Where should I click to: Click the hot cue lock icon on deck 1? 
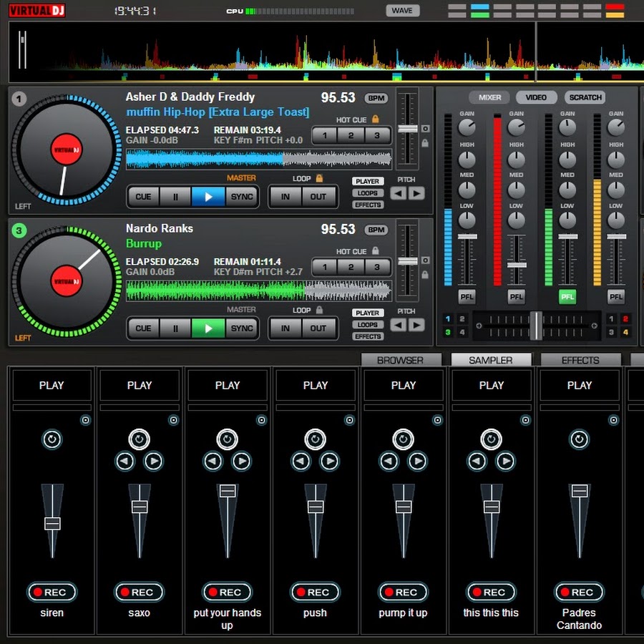[x=375, y=119]
